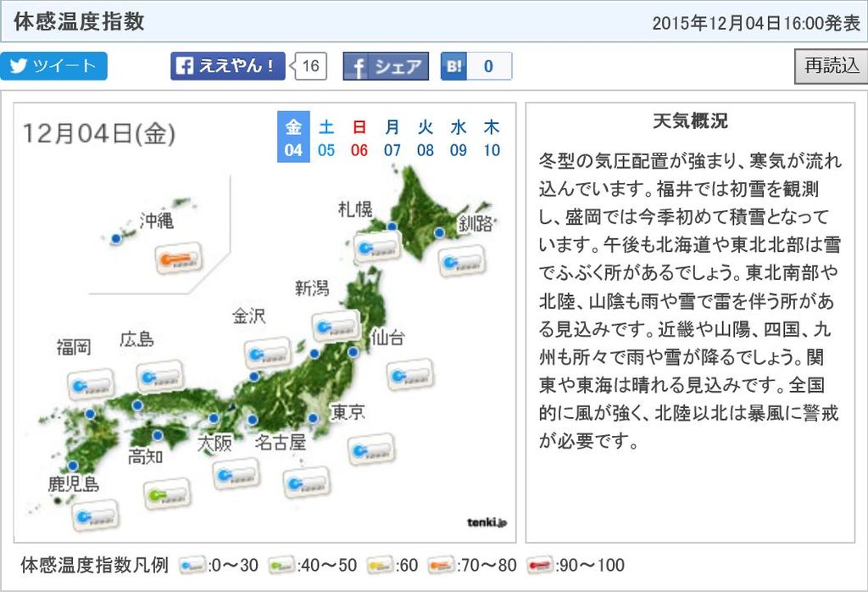Screen dimensions: 868x592
Task: Switch to the 木 10 Thursday tab
Action: pyautogui.click(x=492, y=137)
